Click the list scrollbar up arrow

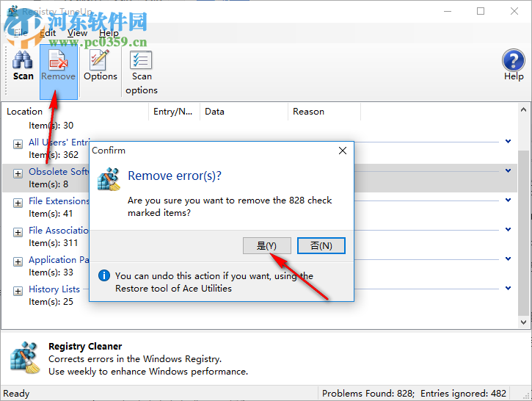[x=523, y=109]
